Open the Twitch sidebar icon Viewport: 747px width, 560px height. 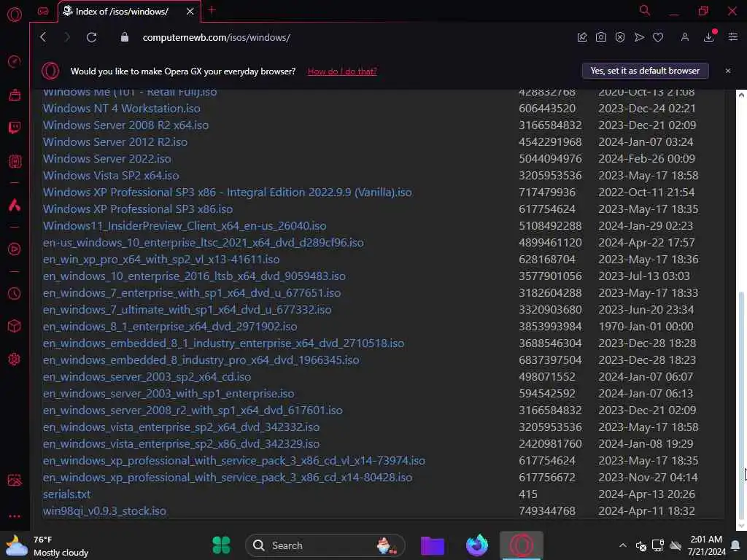pyautogui.click(x=15, y=127)
